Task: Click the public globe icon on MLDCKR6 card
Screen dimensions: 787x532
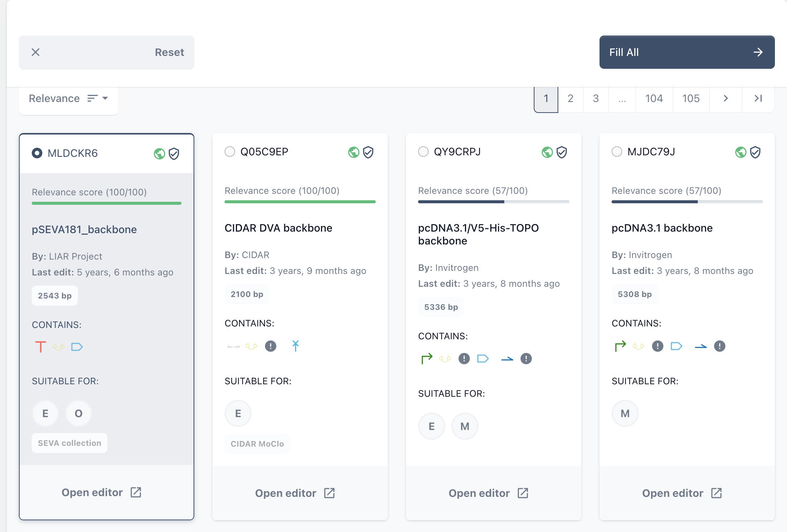Action: point(160,154)
